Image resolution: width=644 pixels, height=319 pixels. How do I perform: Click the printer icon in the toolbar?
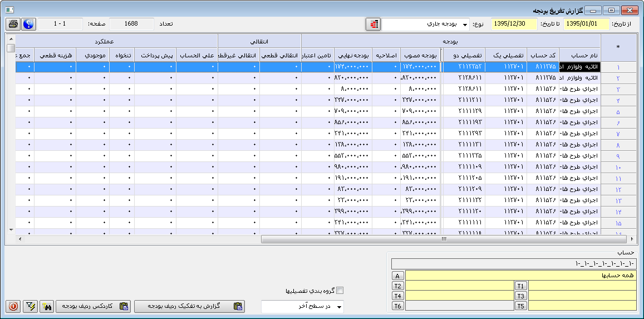pyautogui.click(x=13, y=24)
